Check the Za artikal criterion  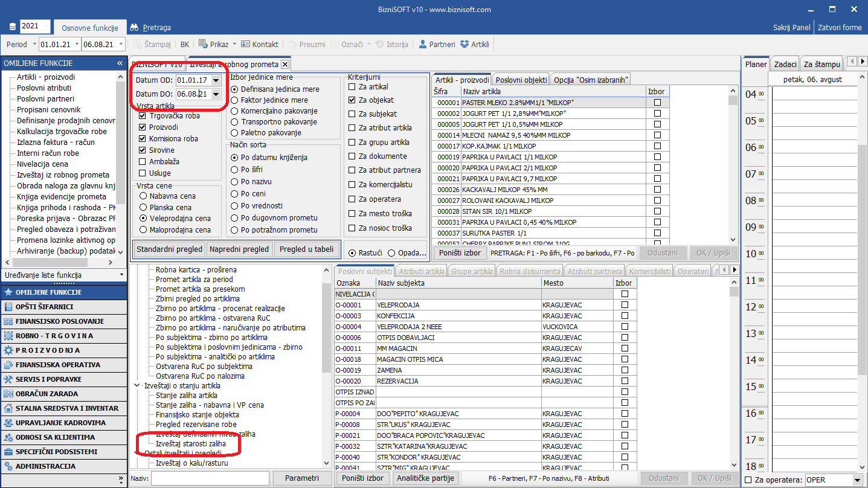pos(352,87)
